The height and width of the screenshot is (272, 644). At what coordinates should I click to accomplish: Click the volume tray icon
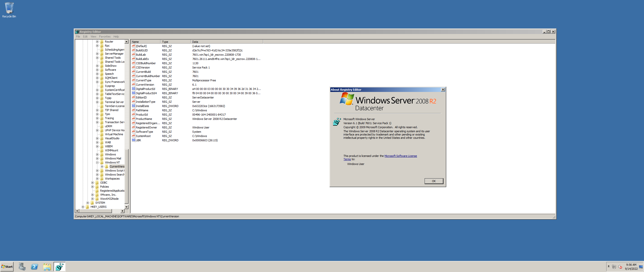pyautogui.click(x=620, y=267)
